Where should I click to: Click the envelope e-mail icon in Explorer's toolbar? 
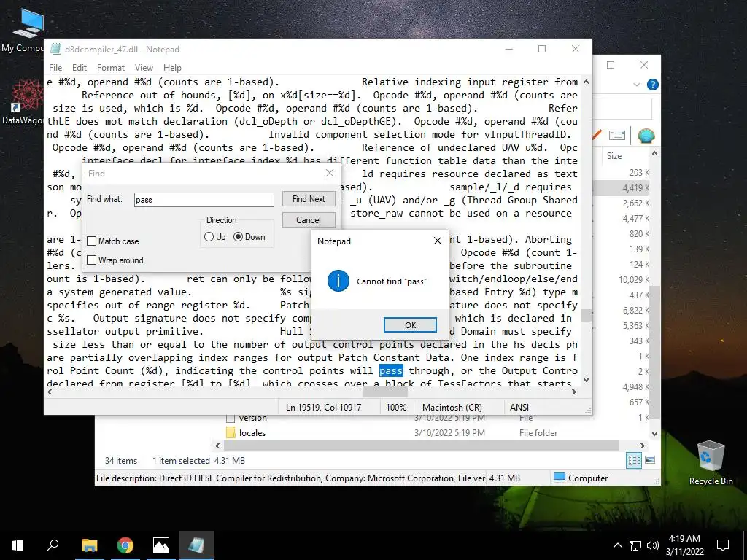click(x=616, y=135)
